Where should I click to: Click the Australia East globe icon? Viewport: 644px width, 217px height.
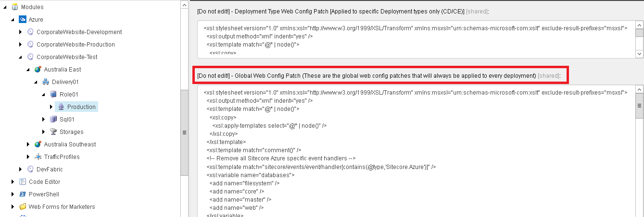tap(38, 70)
